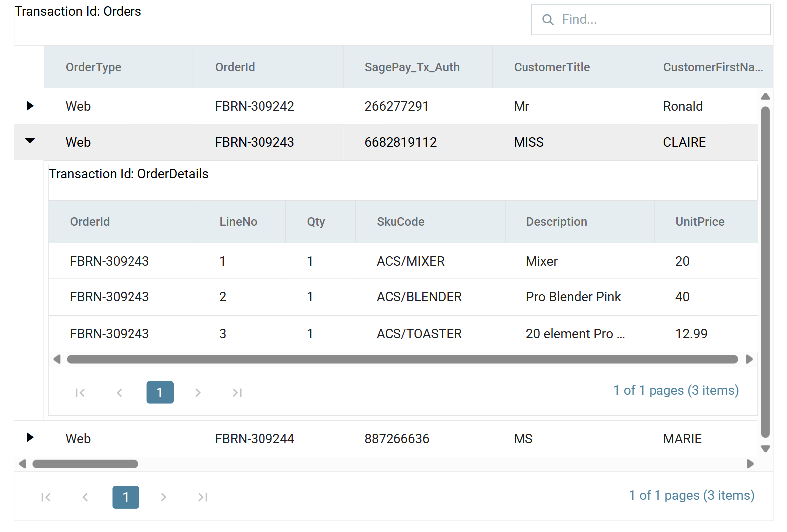Select the 887266636 auth code cell
Image resolution: width=787 pixels, height=532 pixels.
[x=418, y=439]
